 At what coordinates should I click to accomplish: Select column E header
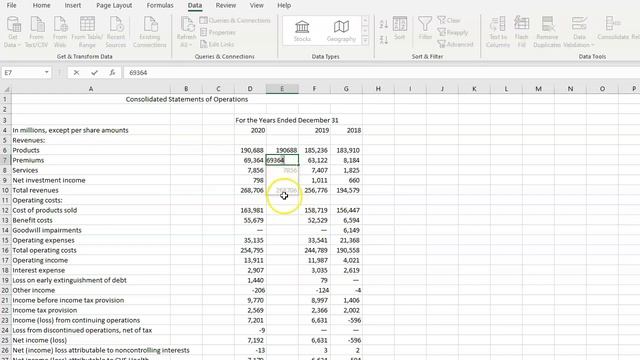click(x=282, y=89)
